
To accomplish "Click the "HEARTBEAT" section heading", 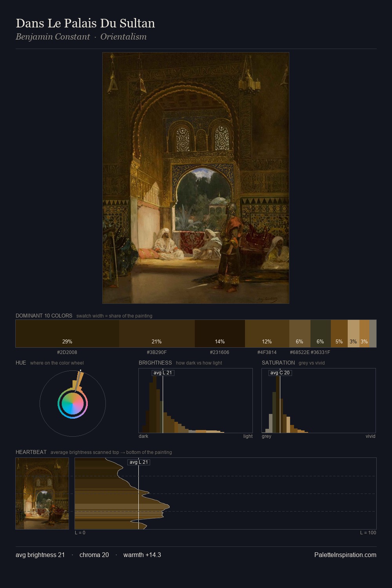I will (x=31, y=452).
